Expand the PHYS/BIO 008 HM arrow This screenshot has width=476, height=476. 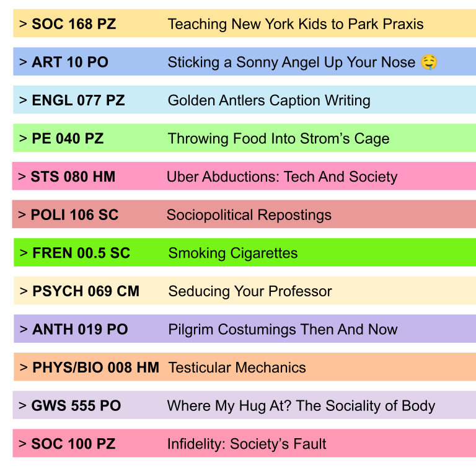24,368
